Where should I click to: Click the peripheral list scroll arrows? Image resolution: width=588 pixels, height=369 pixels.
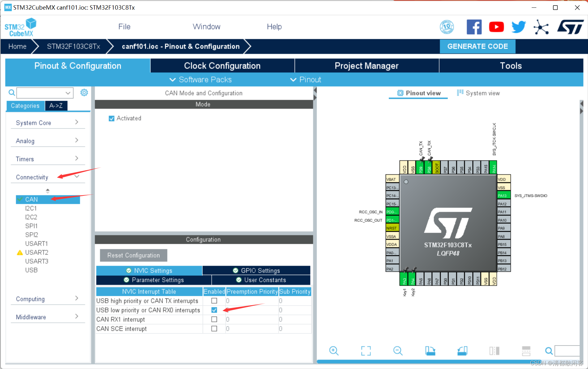tap(48, 191)
